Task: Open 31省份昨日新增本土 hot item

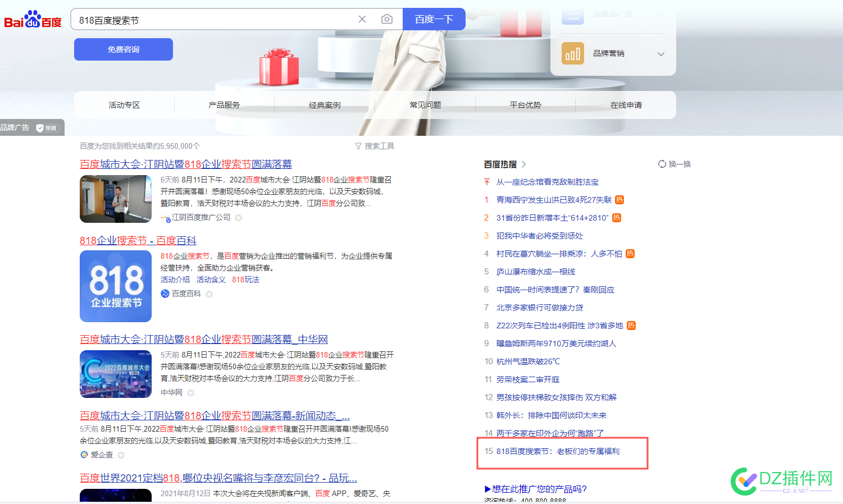Action: pos(553,218)
